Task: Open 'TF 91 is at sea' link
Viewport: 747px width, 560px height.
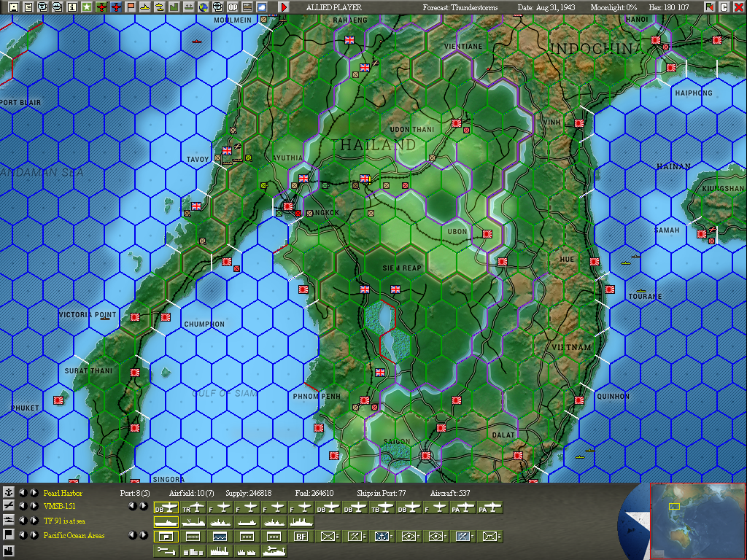Action: (64, 521)
